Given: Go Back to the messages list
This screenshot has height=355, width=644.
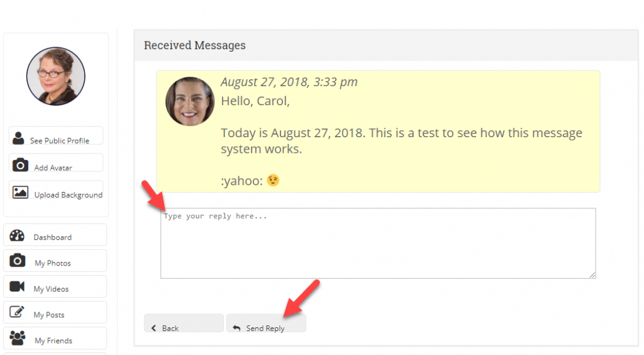Looking at the screenshot, I should tap(184, 324).
